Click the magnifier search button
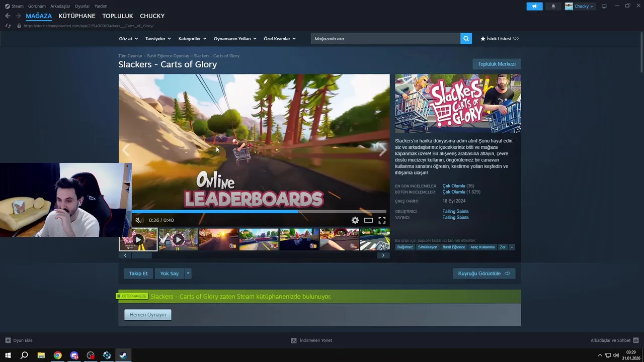This screenshot has width=644, height=362. tap(466, 39)
